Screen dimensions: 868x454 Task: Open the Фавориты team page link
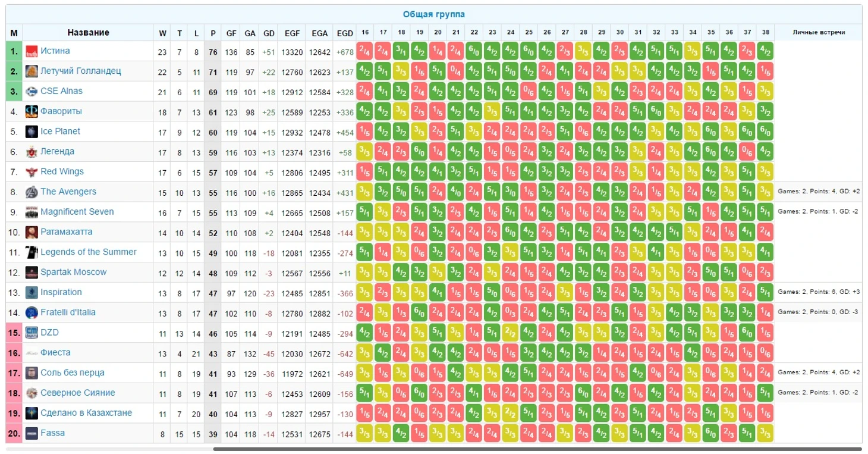tap(61, 111)
